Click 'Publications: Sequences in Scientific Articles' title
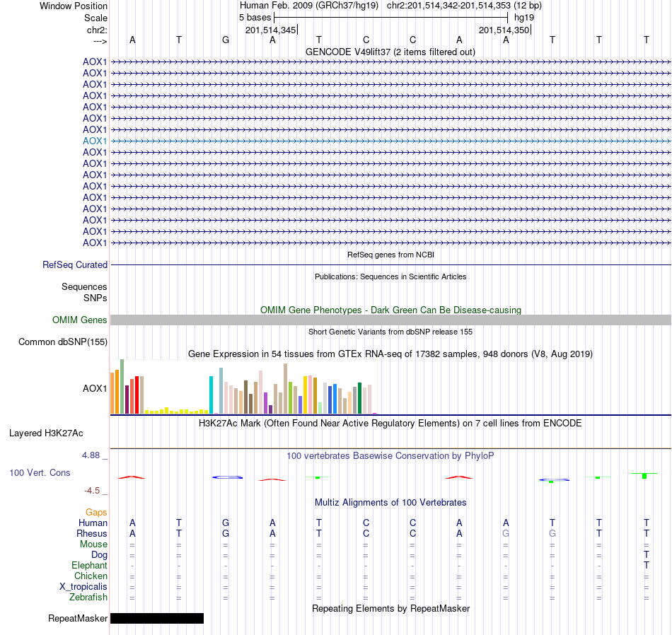The image size is (672, 635). [390, 276]
